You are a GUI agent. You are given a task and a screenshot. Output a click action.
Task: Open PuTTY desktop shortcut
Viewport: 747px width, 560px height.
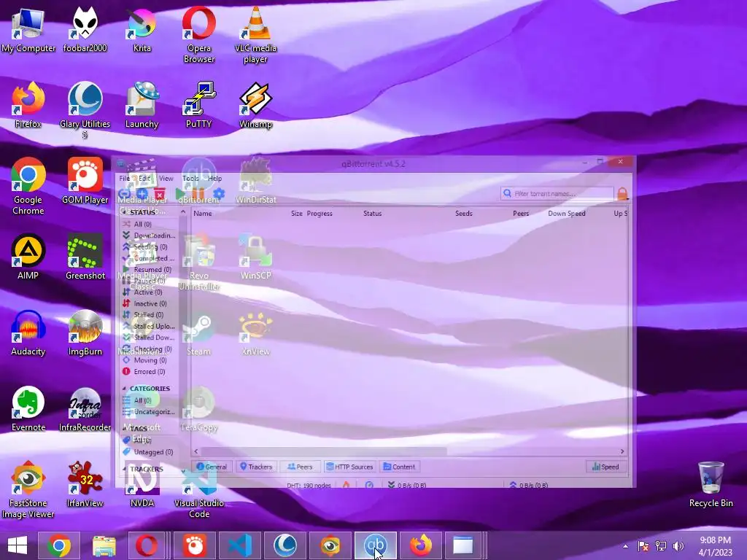tap(198, 105)
